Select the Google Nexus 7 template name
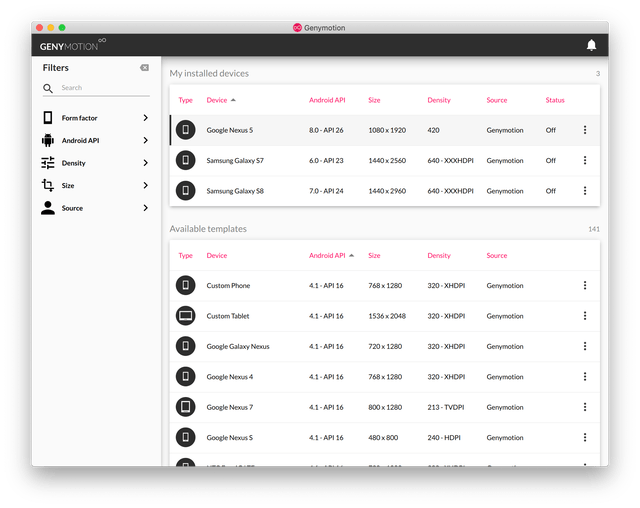This screenshot has height=508, width=640. [229, 407]
